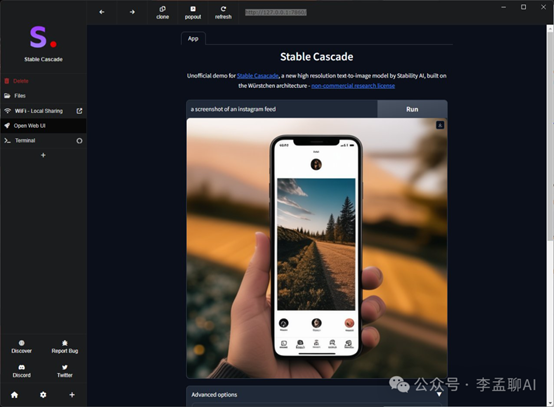Go back with the left arrow

point(102,12)
